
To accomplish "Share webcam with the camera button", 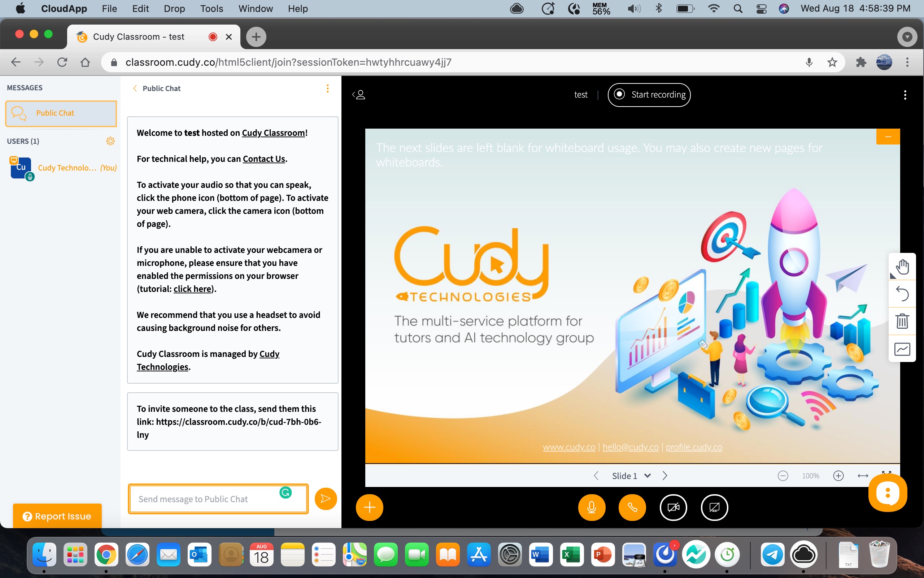I will pos(673,507).
